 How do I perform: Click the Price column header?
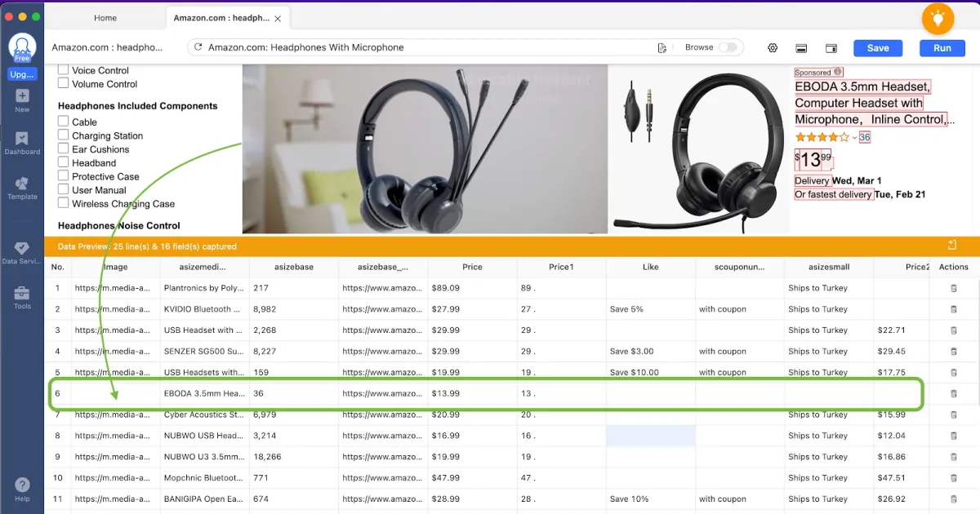click(472, 267)
